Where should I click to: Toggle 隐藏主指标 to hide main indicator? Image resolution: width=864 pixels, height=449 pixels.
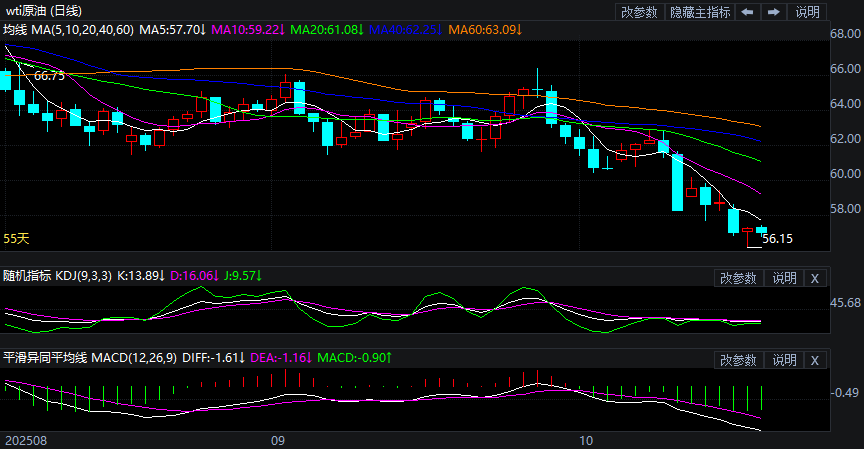700,12
